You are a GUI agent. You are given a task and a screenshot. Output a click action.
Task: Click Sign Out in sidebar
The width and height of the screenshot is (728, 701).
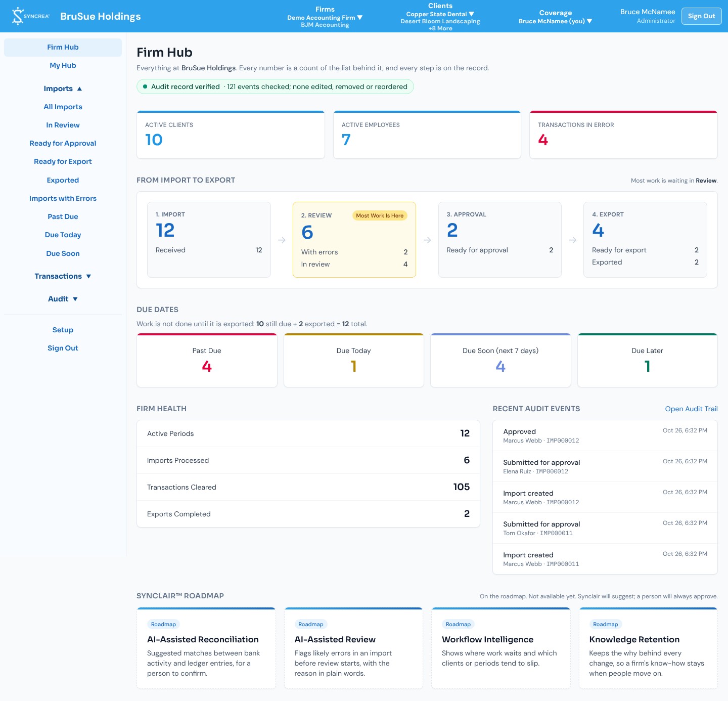click(x=63, y=348)
